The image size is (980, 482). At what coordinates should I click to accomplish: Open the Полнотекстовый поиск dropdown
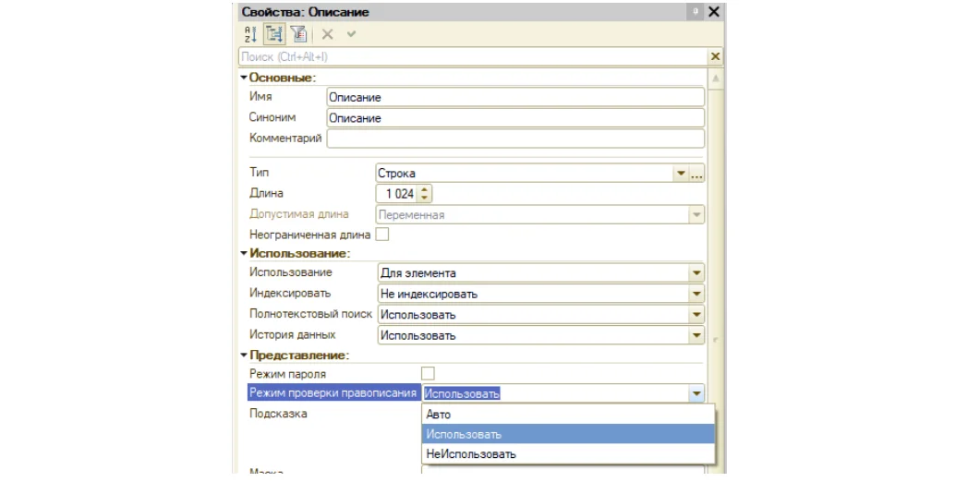(696, 315)
